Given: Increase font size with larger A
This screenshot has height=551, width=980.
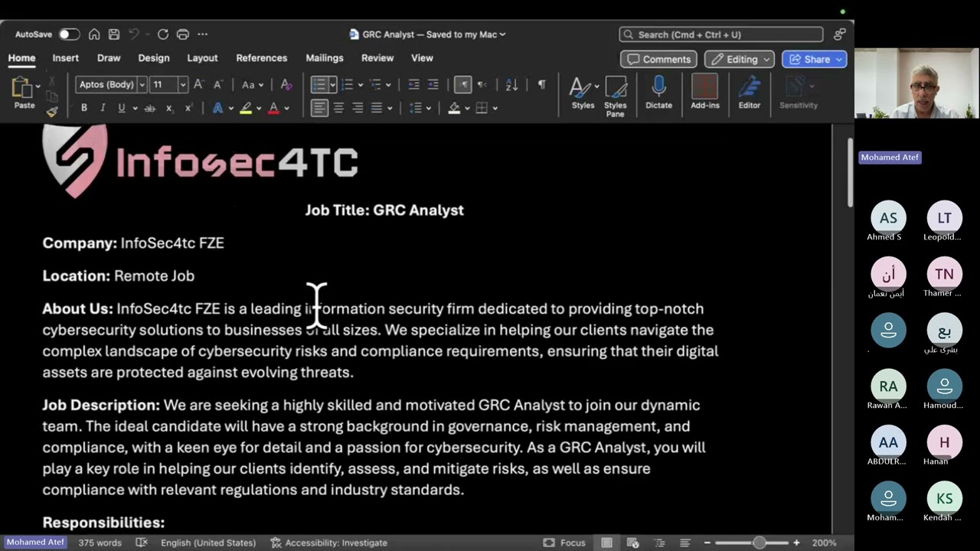Looking at the screenshot, I should pyautogui.click(x=198, y=84).
